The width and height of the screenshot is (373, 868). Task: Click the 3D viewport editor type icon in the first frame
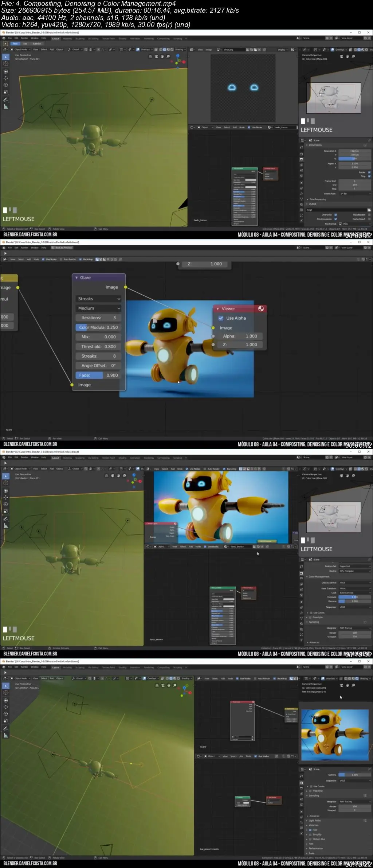(x=5, y=50)
